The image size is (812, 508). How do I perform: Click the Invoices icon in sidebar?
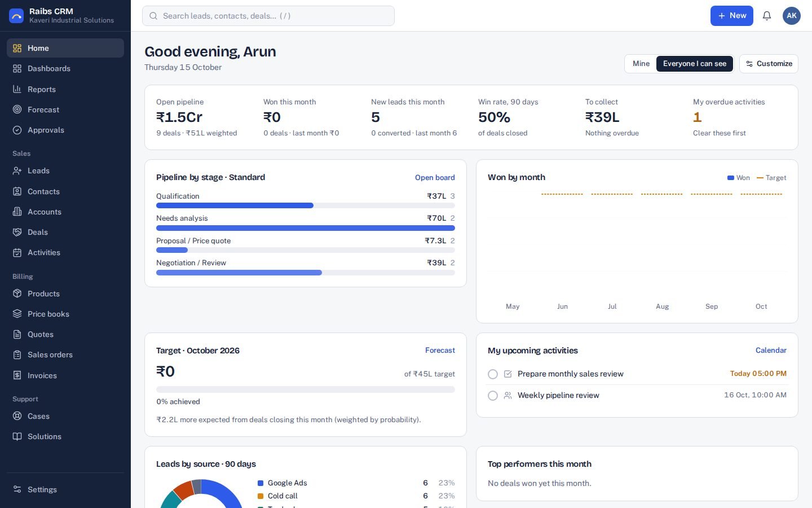[17, 375]
